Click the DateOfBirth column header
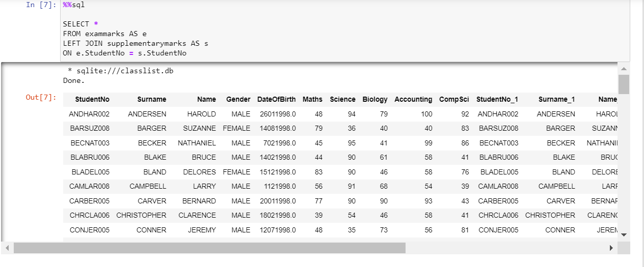 [x=277, y=99]
